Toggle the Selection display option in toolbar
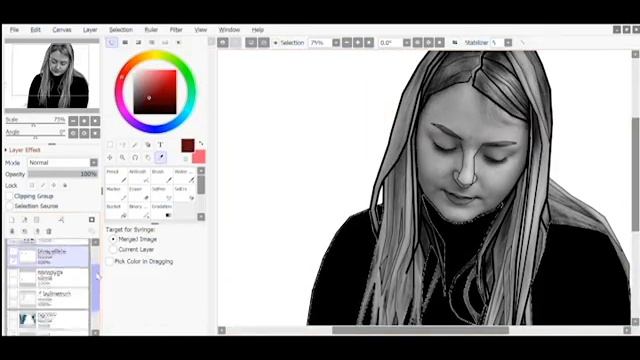 tap(289, 42)
